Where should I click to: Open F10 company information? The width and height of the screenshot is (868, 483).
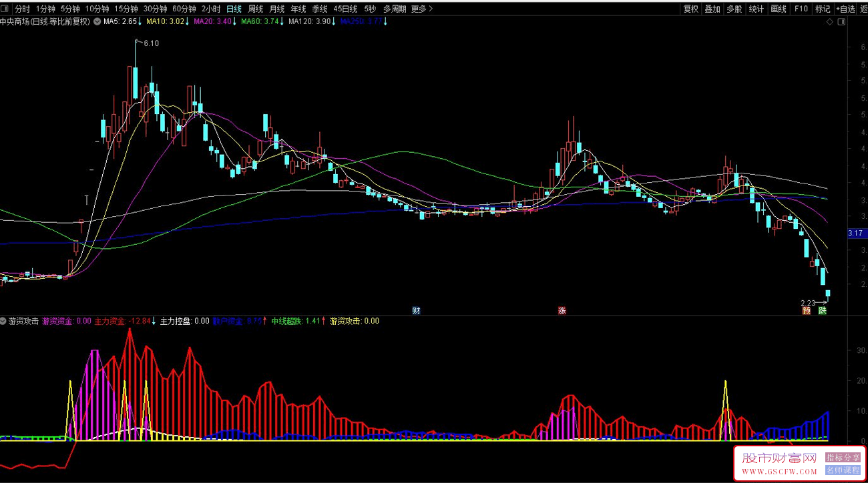tap(801, 9)
